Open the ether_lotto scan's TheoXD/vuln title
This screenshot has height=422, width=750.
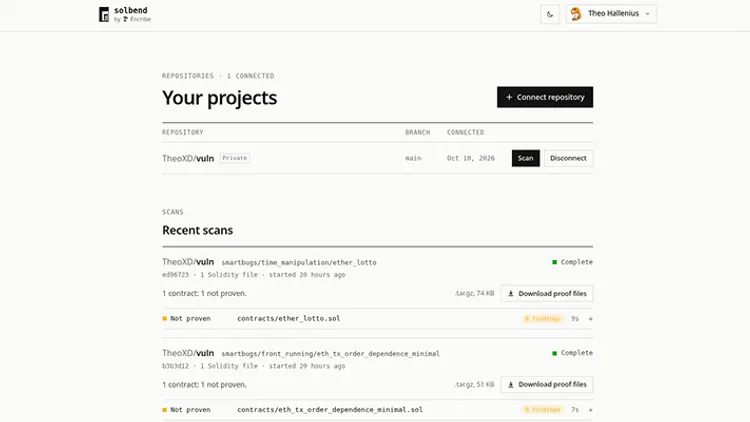pos(188,262)
